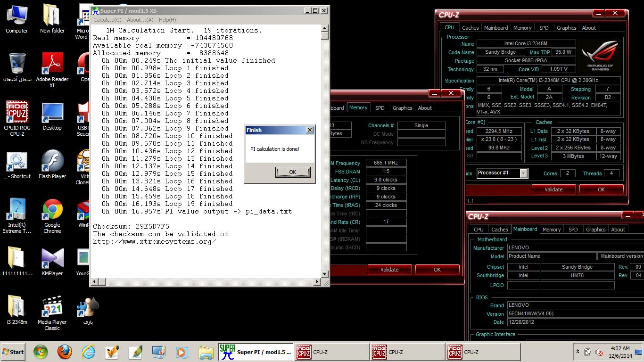Open the 111111111... folder on desktop
The height and width of the screenshot is (362, 644).
click(17, 262)
